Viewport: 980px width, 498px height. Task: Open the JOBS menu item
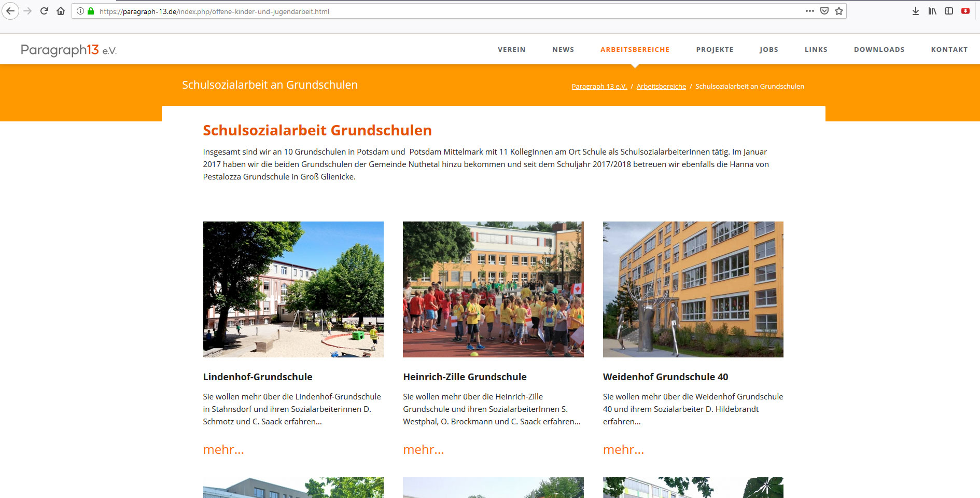(x=769, y=50)
